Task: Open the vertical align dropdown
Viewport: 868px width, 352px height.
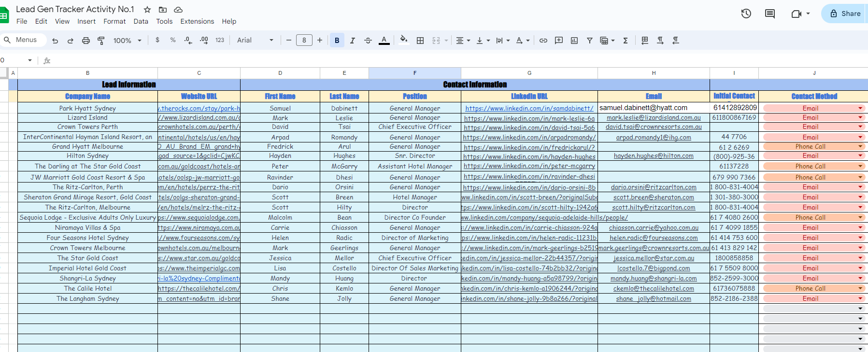Action: [x=483, y=41]
